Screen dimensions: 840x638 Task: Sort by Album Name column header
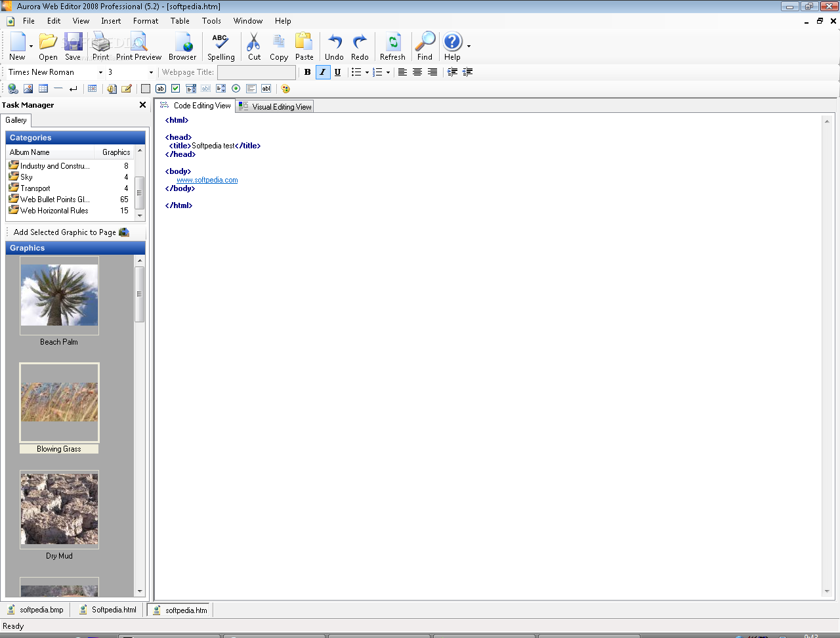click(50, 152)
